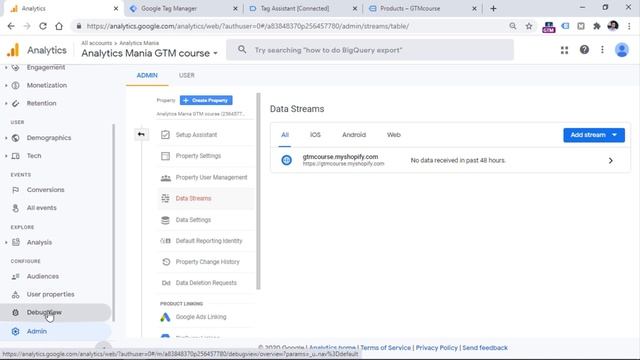Expand the Demographics section
Viewport: 640px width, 360px height.
click(x=6, y=138)
